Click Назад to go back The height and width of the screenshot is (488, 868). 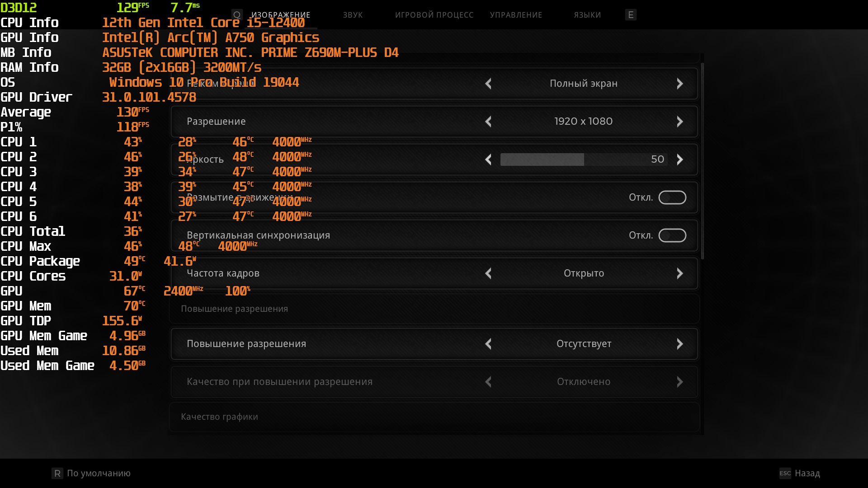tap(807, 473)
